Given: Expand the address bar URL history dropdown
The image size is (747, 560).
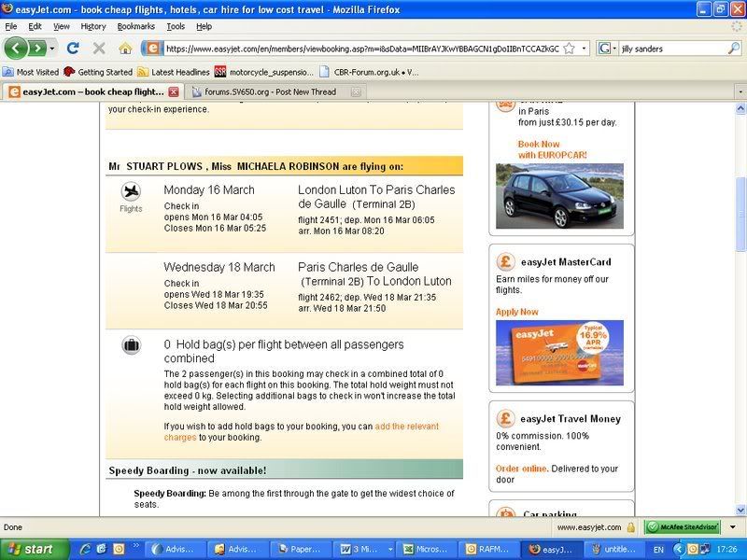Looking at the screenshot, I should (585, 49).
